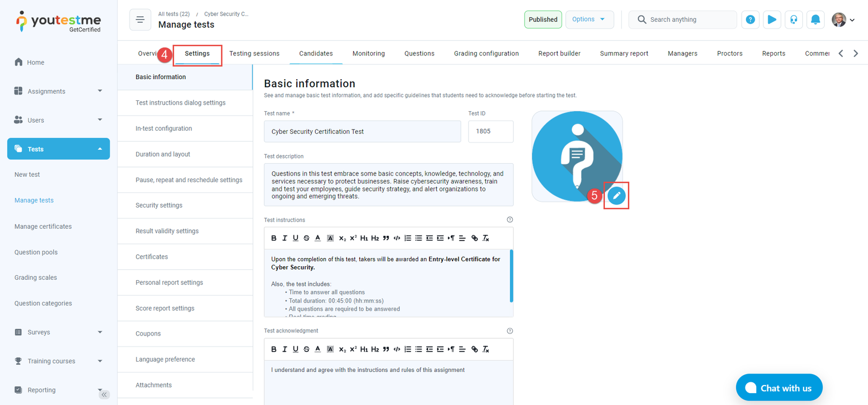This screenshot has width=868, height=405.
Task: Open the notifications bell icon
Action: (x=815, y=20)
